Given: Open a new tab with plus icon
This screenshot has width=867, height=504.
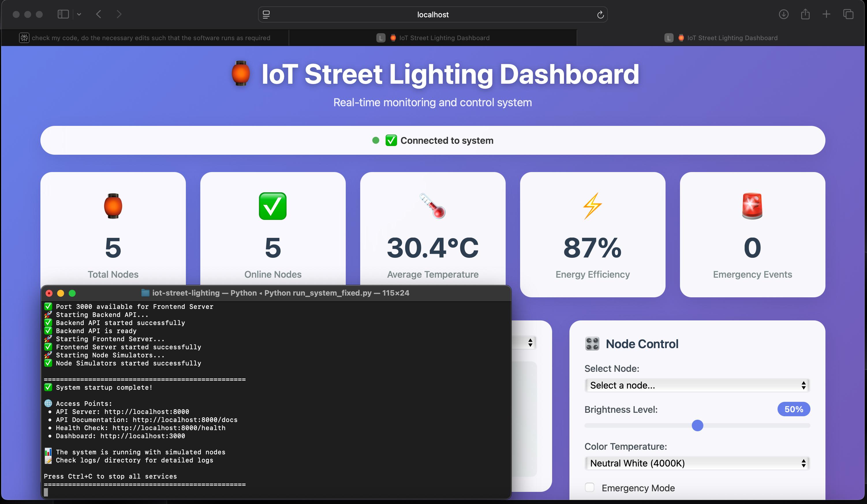Looking at the screenshot, I should click(x=826, y=14).
